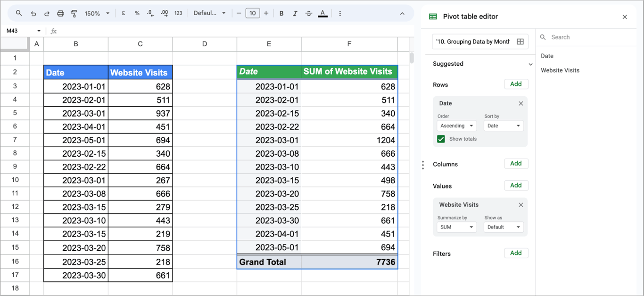Select the Date field in field list
Image resolution: width=644 pixels, height=296 pixels.
pyautogui.click(x=547, y=56)
